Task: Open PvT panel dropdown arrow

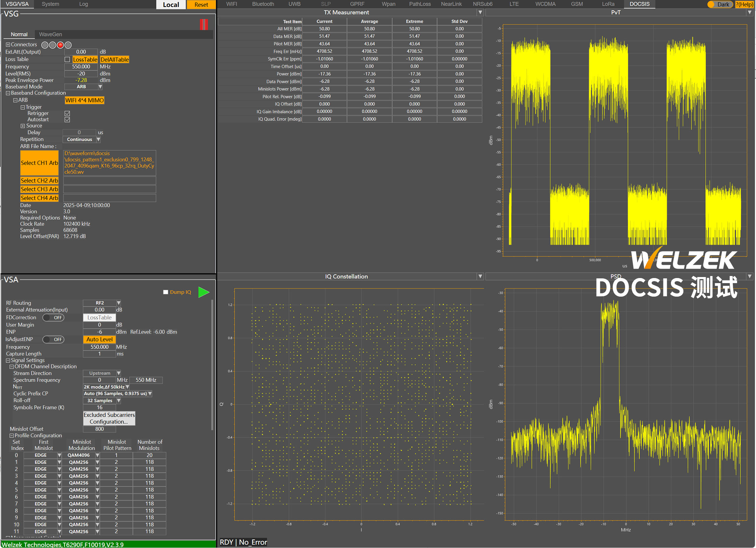Action: 750,12
